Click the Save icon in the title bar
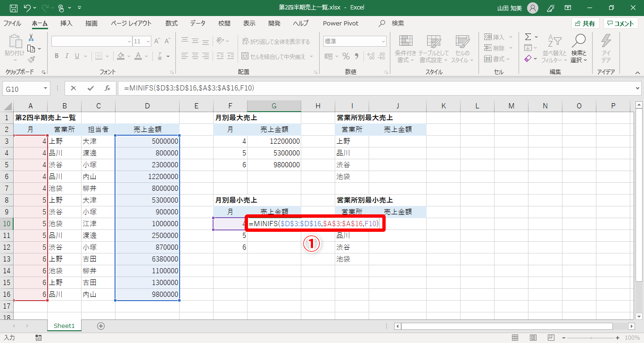The width and height of the screenshot is (644, 343). point(14,8)
